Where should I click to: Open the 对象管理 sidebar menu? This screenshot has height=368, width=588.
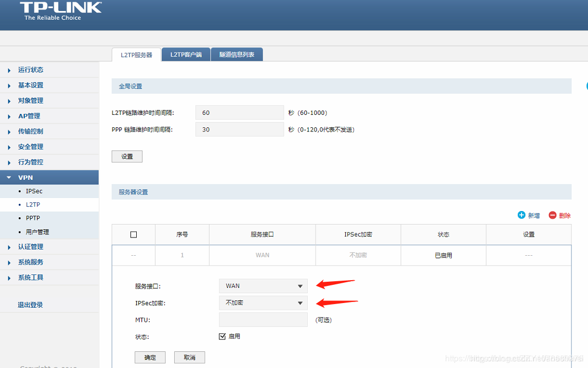pyautogui.click(x=31, y=100)
